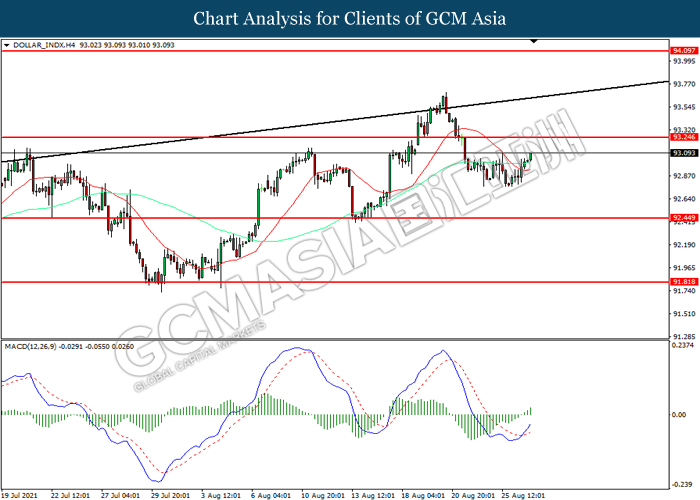
Task: Click the 19 Jul 2021 date label
Action: [x=19, y=496]
